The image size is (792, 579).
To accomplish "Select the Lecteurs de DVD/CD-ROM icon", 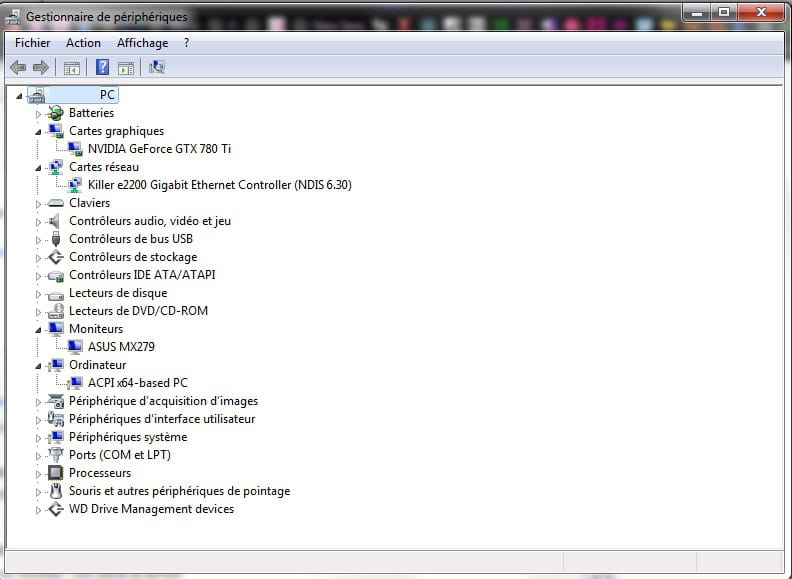I will pyautogui.click(x=56, y=311).
